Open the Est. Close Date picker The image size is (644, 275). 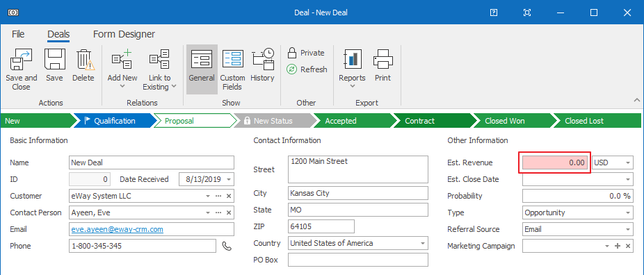(627, 179)
